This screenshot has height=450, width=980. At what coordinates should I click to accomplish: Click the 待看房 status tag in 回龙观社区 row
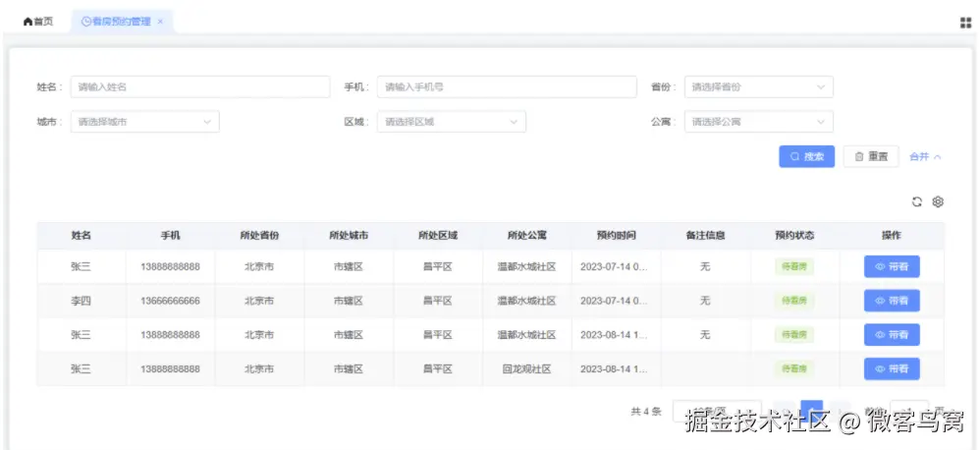click(x=794, y=368)
